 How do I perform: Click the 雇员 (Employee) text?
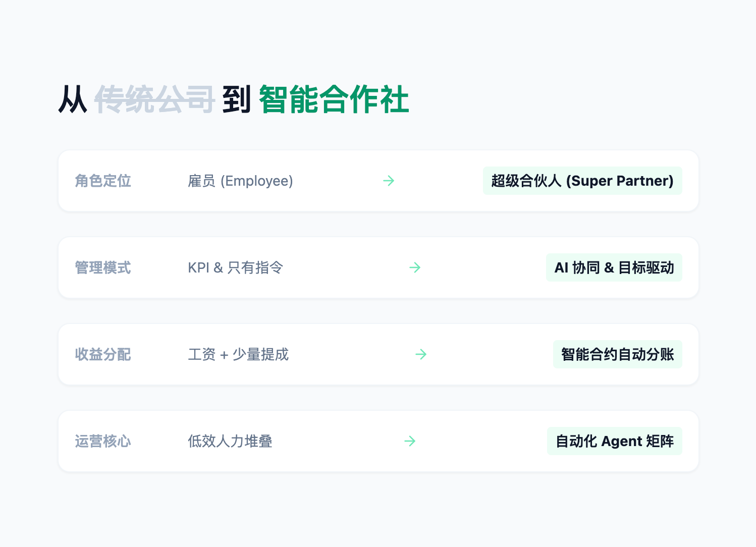pyautogui.click(x=240, y=181)
